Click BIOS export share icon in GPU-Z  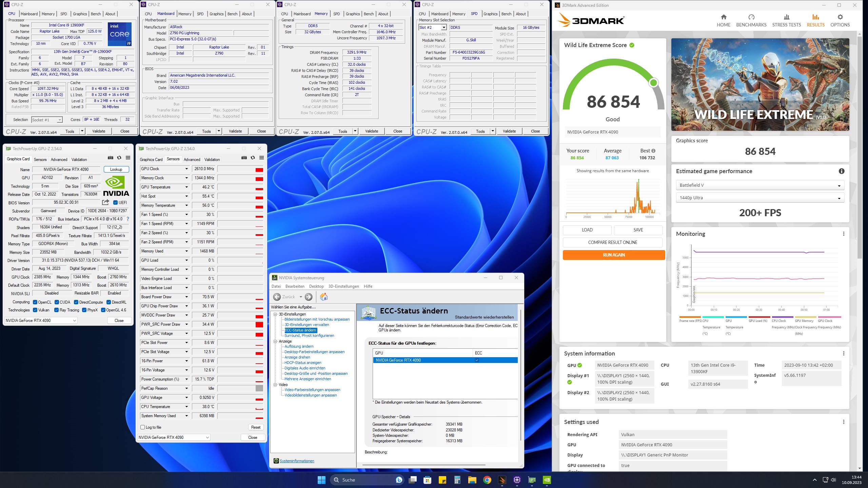(x=105, y=202)
